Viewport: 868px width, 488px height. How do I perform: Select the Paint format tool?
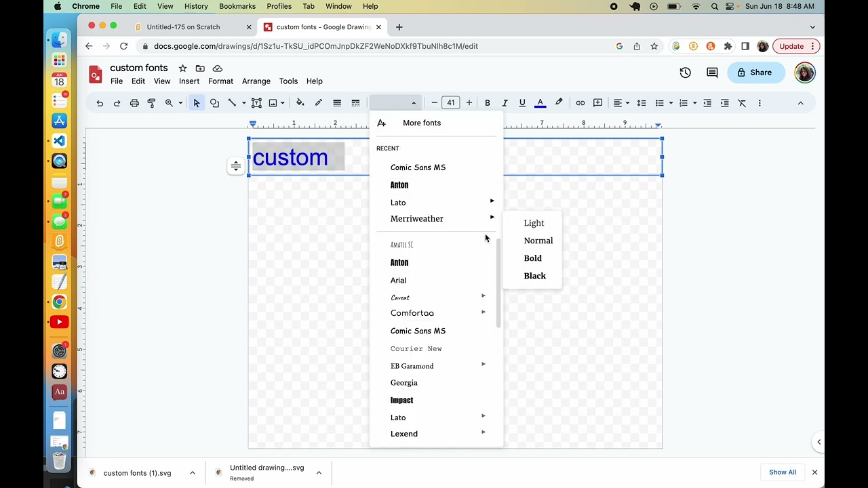click(x=151, y=103)
